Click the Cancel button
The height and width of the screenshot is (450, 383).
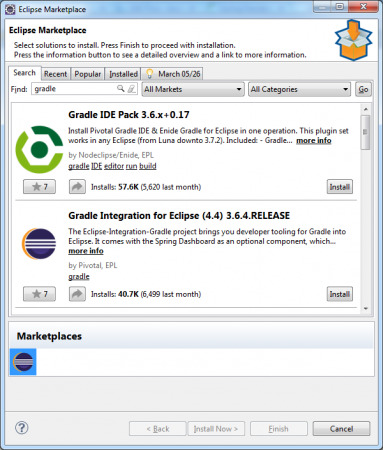point(341,429)
